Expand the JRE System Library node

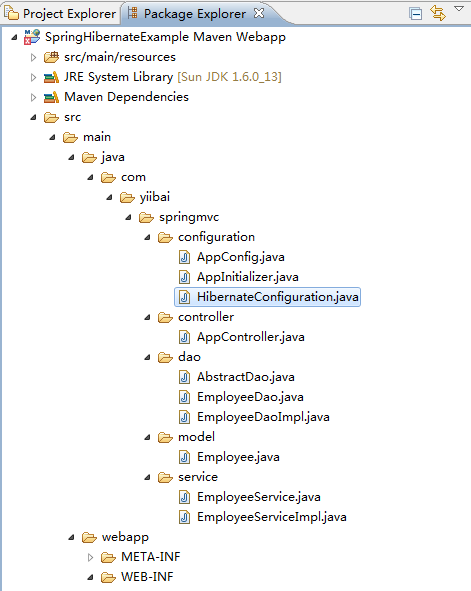[x=33, y=77]
